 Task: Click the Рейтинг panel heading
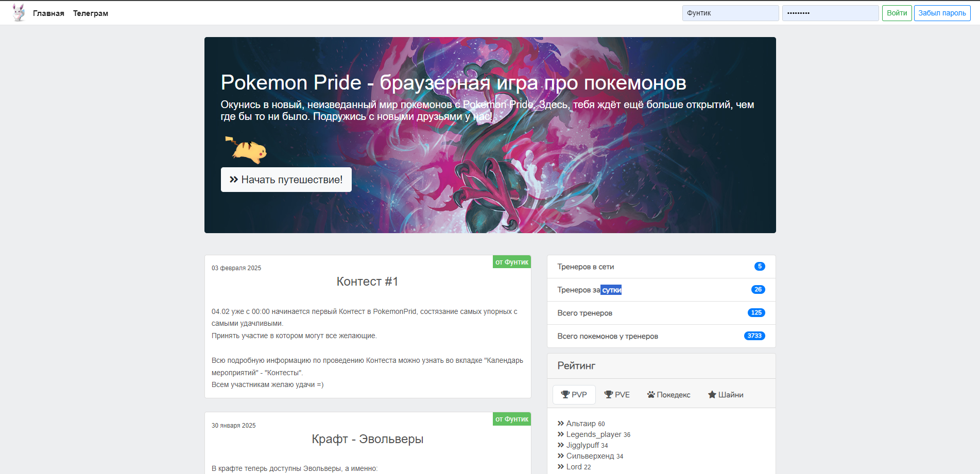click(576, 366)
